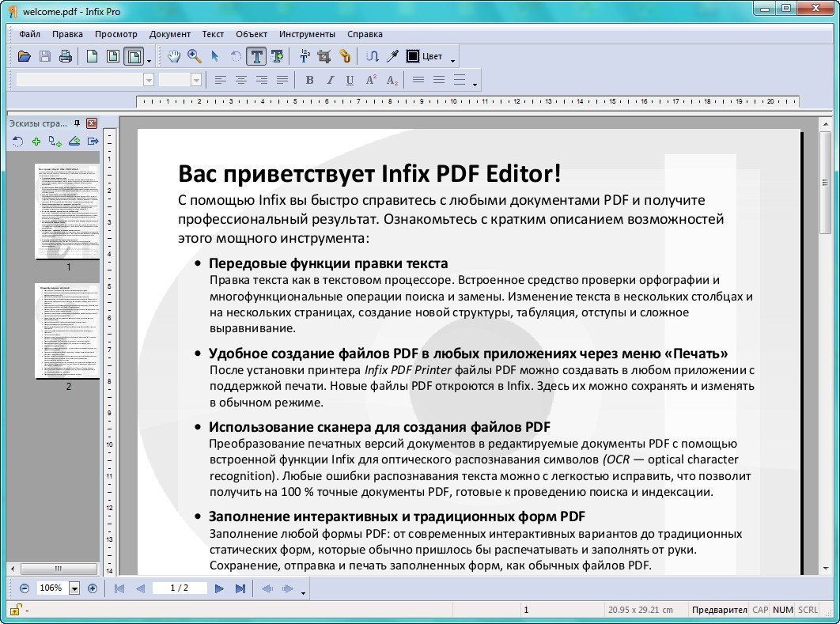
Task: Open the Справка menu
Action: (365, 34)
